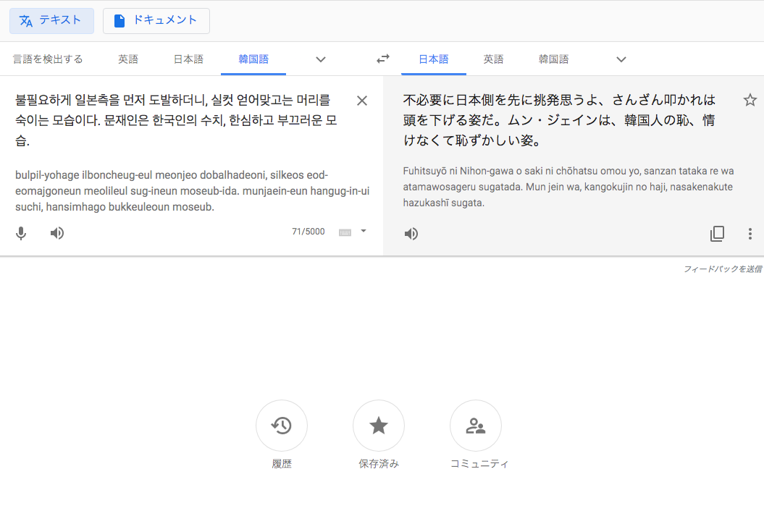Expand the target language list chevron
Viewport: 764px width, 532px height.
621,59
